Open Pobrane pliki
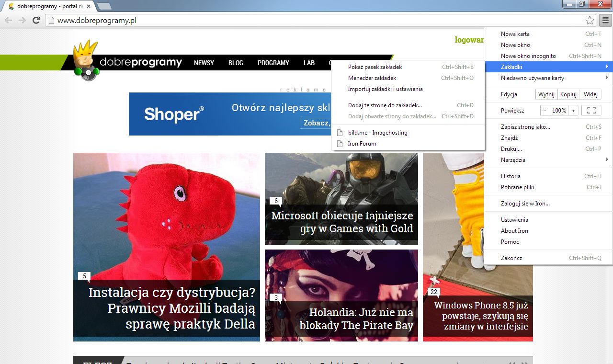The width and height of the screenshot is (613, 364). point(548,187)
